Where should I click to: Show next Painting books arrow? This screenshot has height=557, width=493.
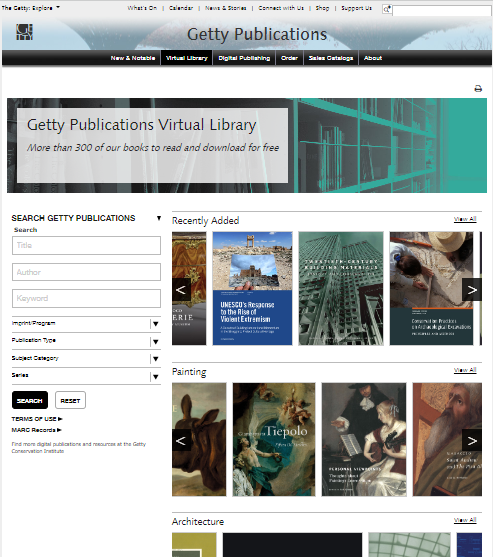(x=472, y=440)
